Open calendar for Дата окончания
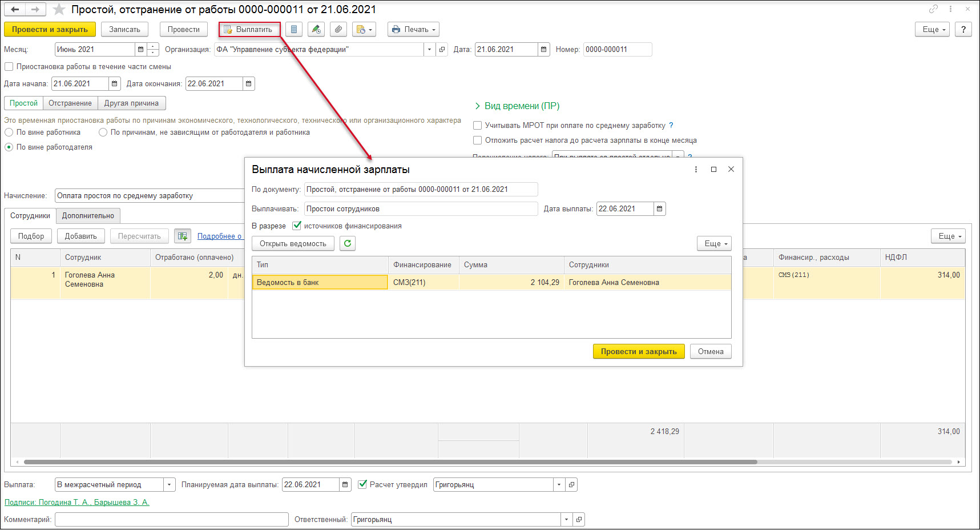980x530 pixels. (249, 84)
